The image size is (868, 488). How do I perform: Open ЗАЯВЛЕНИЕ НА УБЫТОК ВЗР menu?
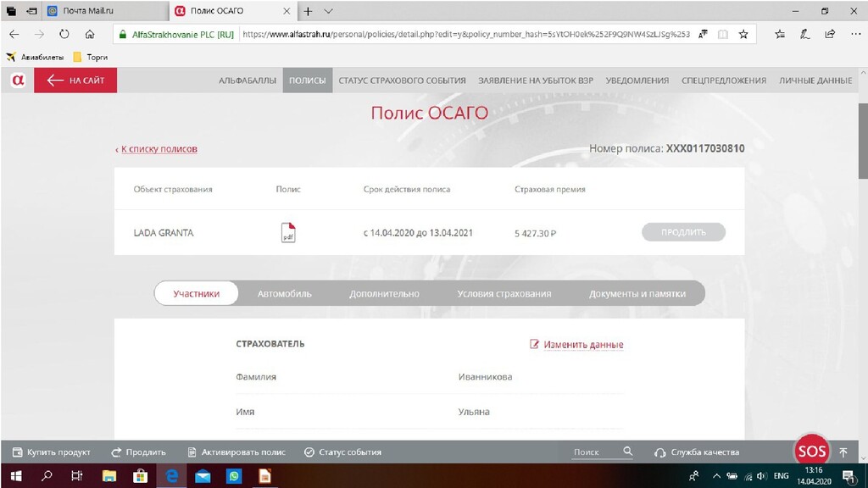click(x=536, y=80)
